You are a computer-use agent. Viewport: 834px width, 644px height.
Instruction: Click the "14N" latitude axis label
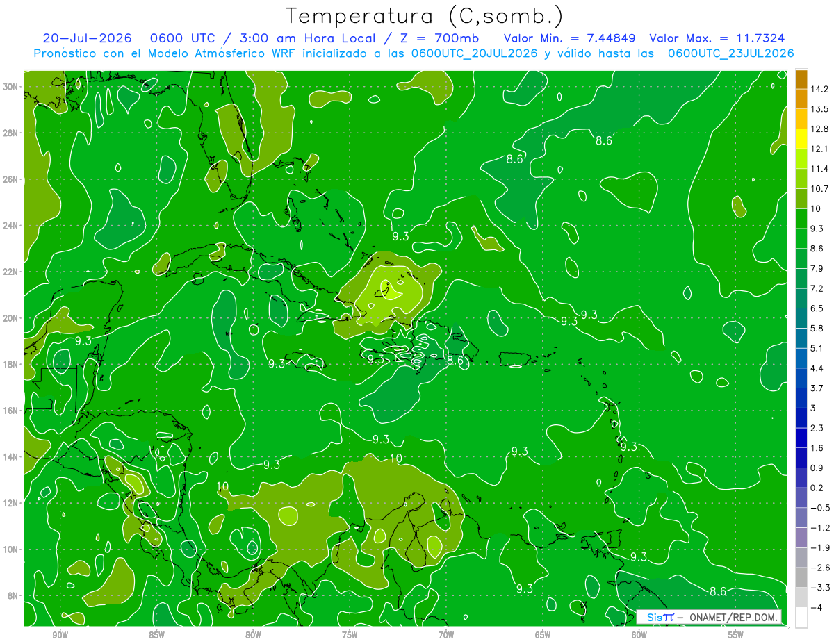[x=12, y=456]
